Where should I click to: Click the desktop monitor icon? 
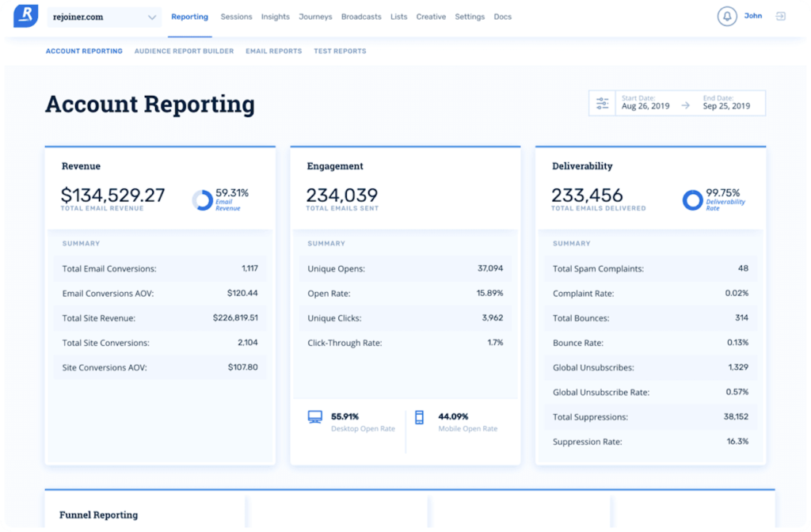[x=315, y=416]
